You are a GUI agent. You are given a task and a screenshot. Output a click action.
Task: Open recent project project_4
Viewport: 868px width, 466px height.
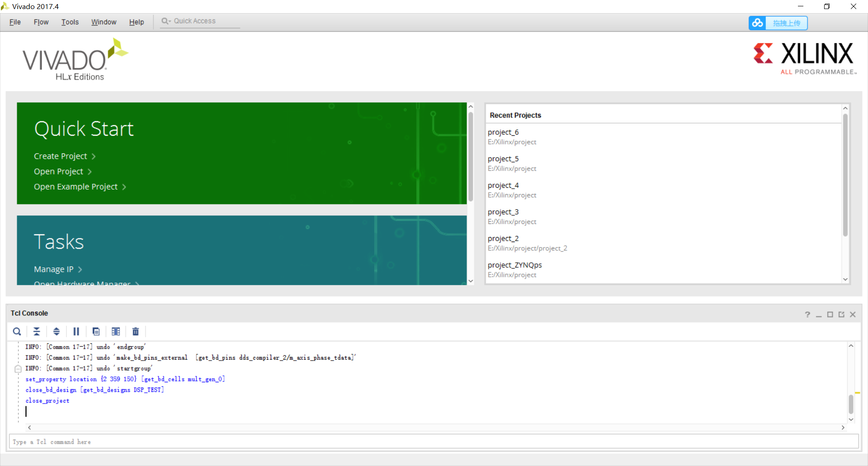pyautogui.click(x=503, y=185)
